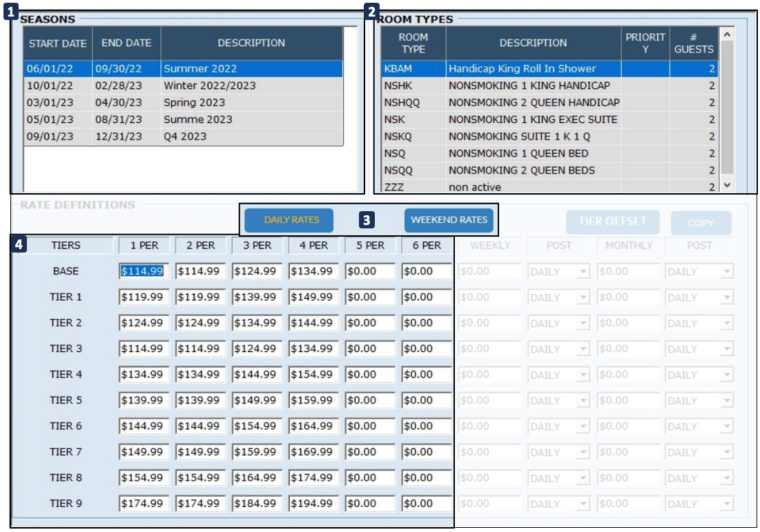
Task: Select the Q4 2023 season row
Action: 183,137
